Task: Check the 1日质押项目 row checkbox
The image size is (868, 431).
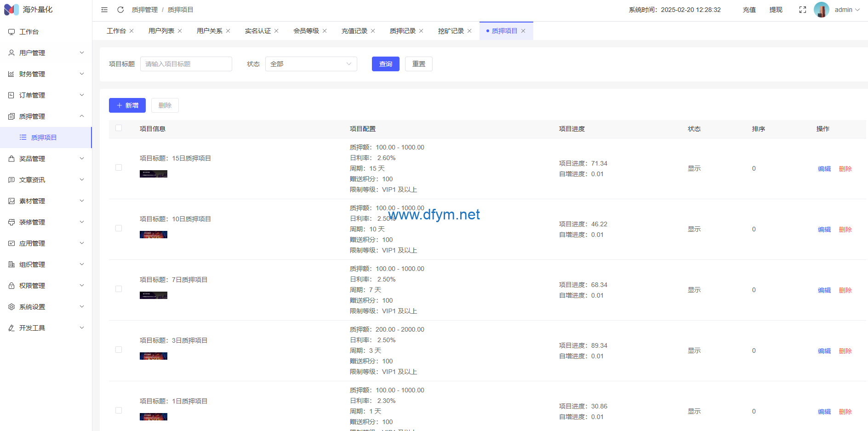Action: tap(119, 410)
